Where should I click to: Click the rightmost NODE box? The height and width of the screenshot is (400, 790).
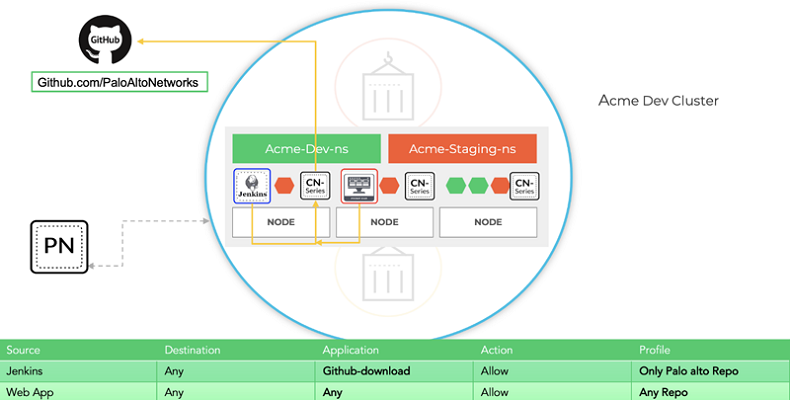point(488,222)
